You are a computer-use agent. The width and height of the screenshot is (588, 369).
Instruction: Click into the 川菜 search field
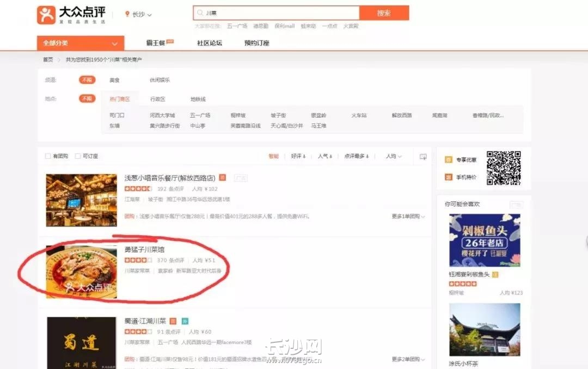277,13
